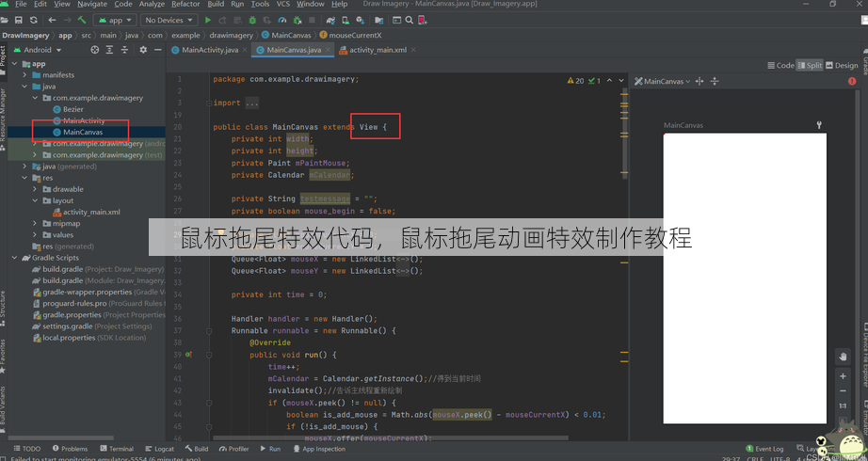Switch the editor to Design view
This screenshot has width=868, height=461.
842,65
